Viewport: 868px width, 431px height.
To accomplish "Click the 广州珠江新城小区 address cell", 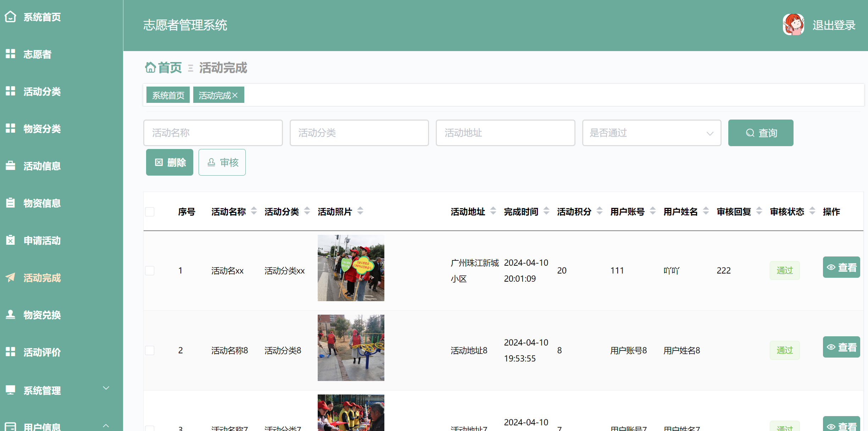I will pyautogui.click(x=475, y=271).
